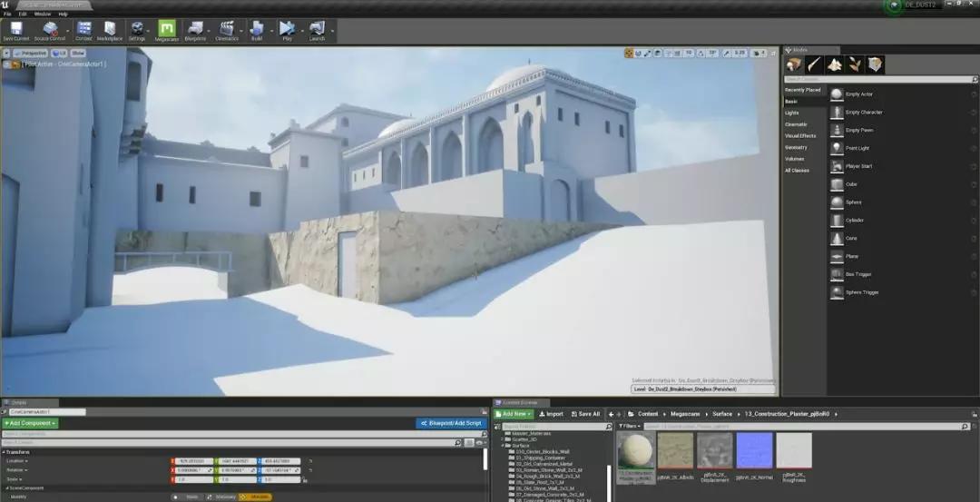
Task: Open the Blueprints dropdown arrow
Action: (x=210, y=31)
